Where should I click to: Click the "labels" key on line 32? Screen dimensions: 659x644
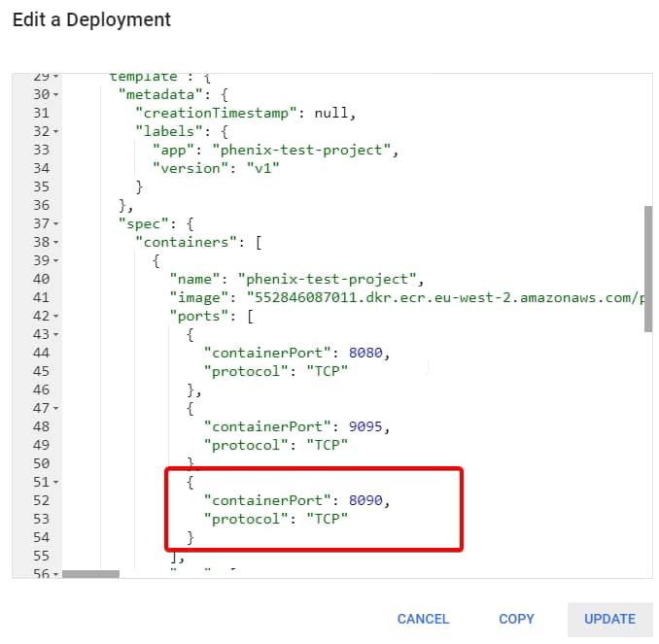pos(169,132)
